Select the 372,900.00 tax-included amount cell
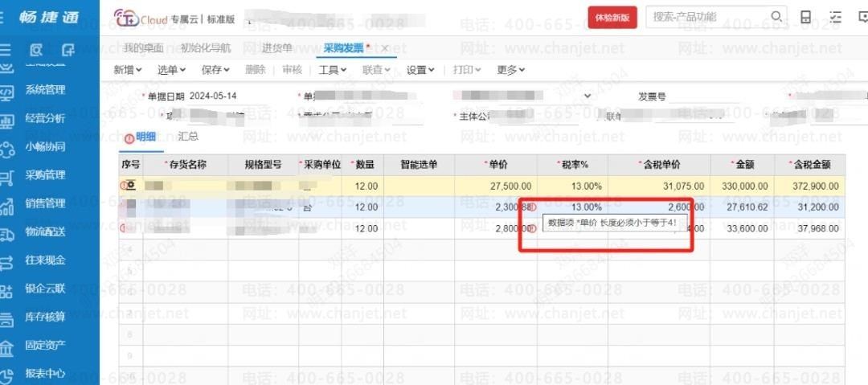 (x=810, y=186)
